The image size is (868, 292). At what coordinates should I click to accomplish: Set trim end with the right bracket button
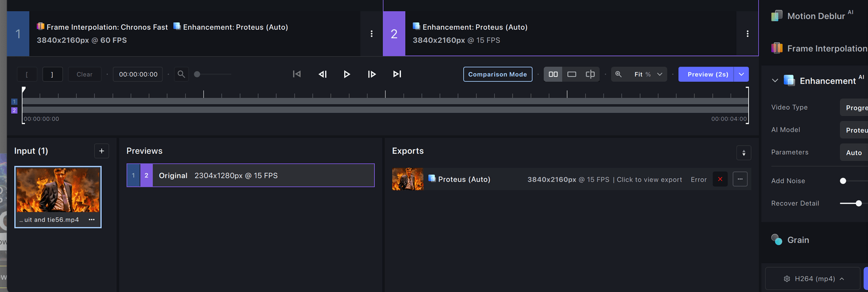click(x=52, y=75)
